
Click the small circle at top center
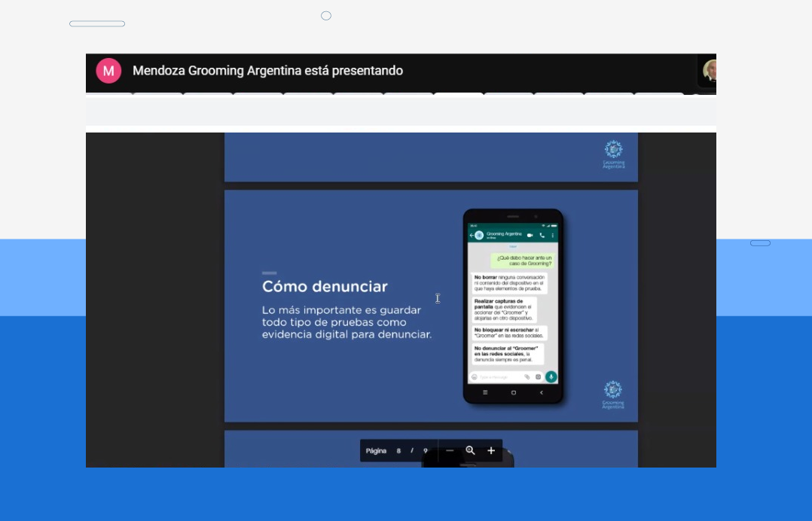point(326,16)
